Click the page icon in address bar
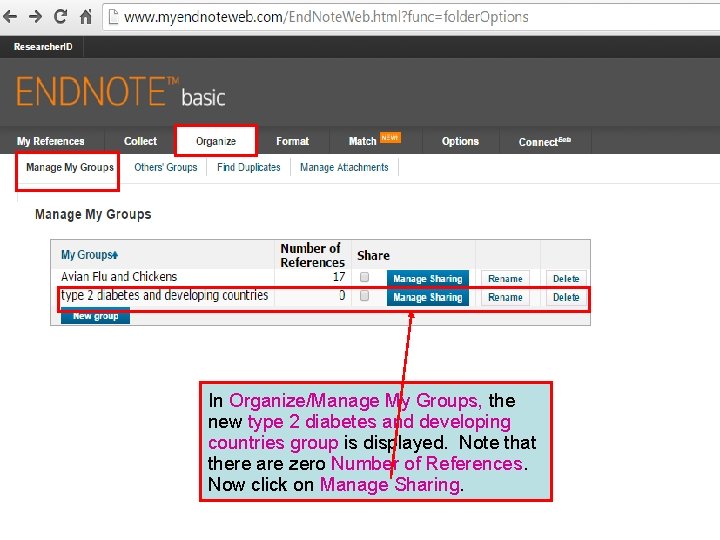This screenshot has height=540, width=720. pos(113,17)
